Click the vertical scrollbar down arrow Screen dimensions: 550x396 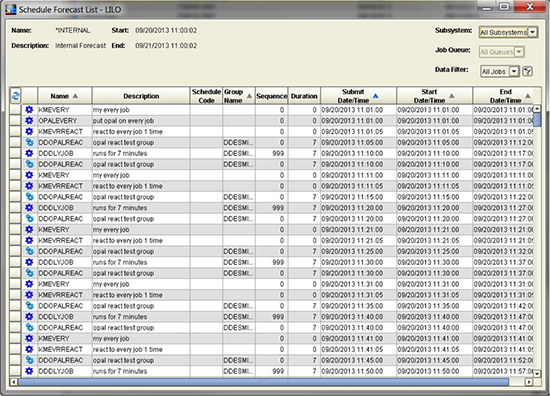tap(537, 374)
